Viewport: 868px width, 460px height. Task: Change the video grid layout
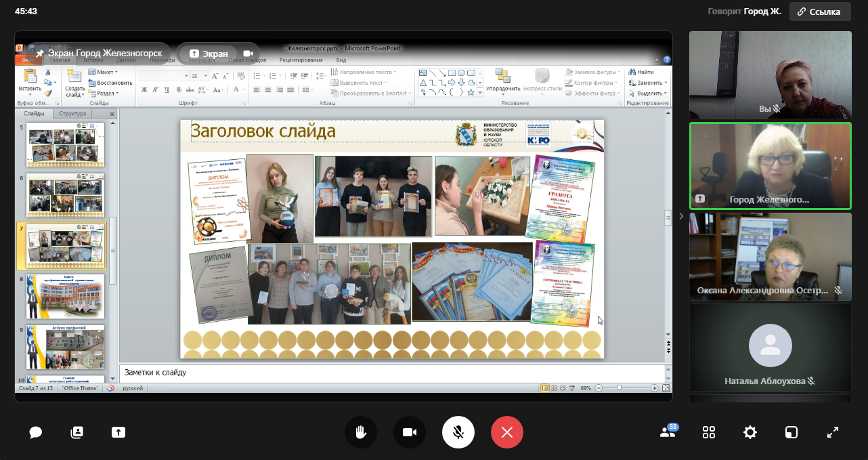pyautogui.click(x=709, y=432)
